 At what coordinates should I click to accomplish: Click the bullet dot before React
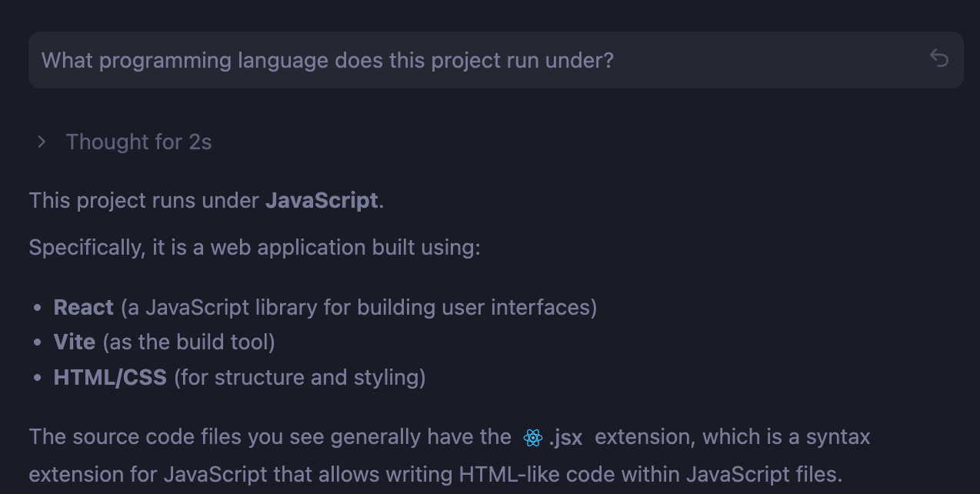(38, 309)
